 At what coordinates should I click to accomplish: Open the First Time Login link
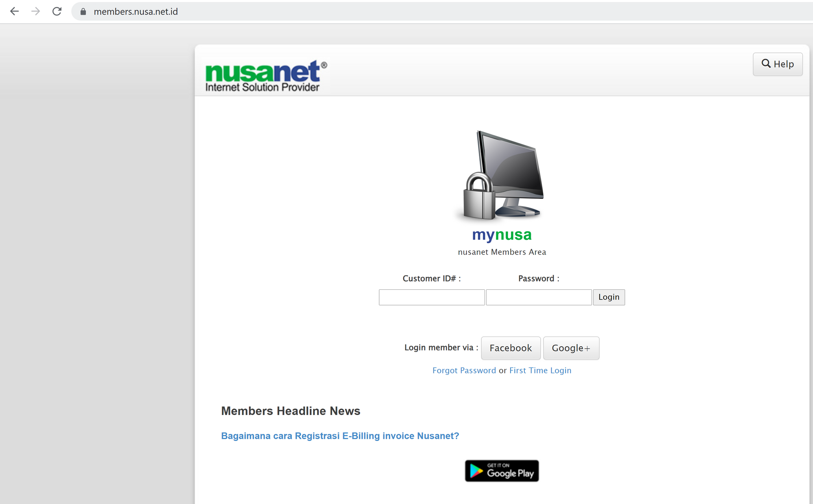click(x=540, y=370)
